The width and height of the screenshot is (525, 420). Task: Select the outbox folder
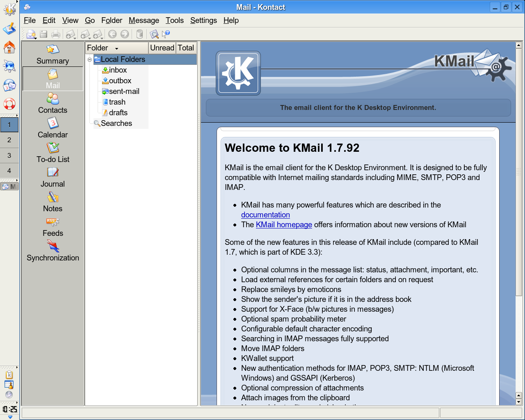(116, 81)
